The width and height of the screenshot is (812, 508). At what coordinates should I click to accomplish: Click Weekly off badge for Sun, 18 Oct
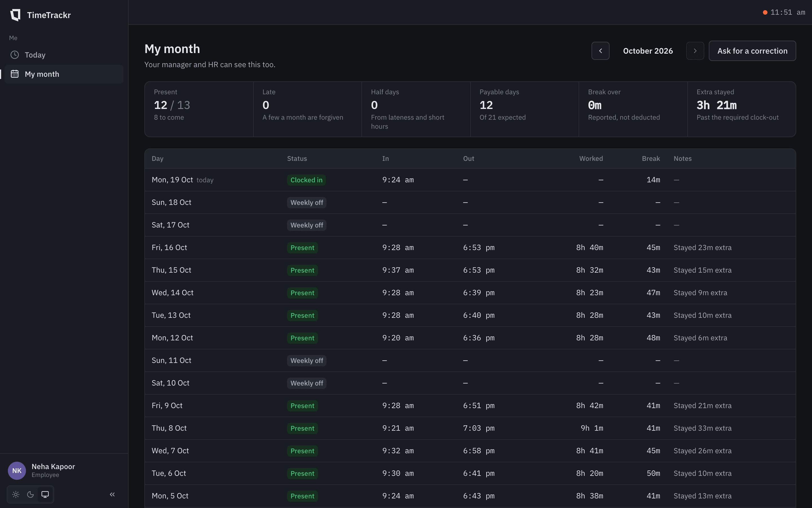[307, 202]
